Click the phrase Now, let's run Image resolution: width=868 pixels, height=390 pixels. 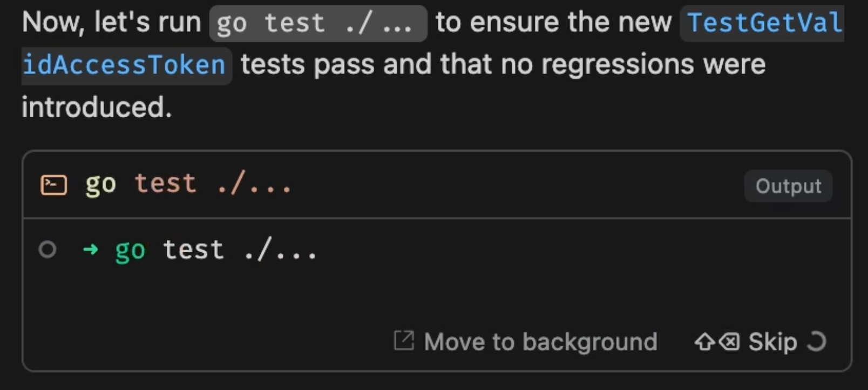(x=111, y=23)
